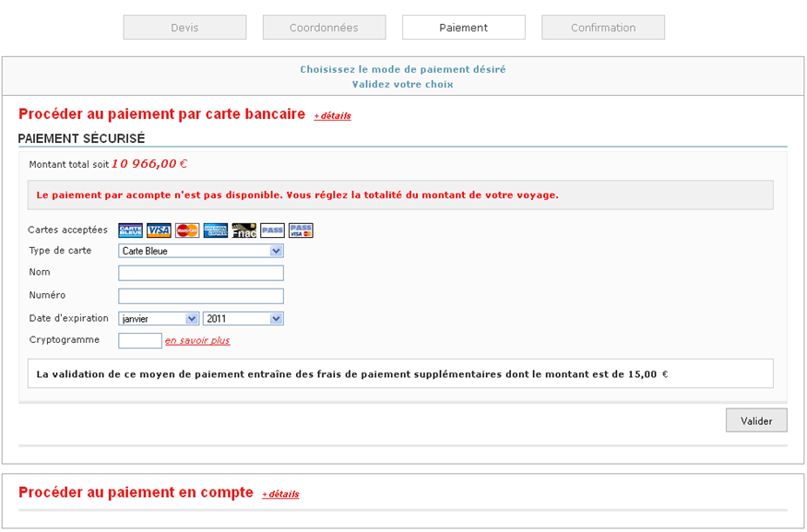
Task: Open the Confirmation step tab
Action: 602,28
